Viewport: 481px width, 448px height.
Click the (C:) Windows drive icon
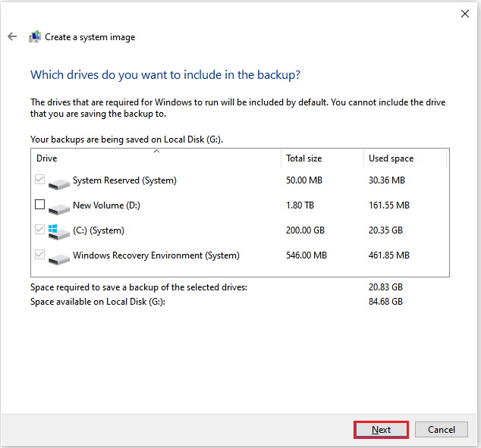(59, 232)
